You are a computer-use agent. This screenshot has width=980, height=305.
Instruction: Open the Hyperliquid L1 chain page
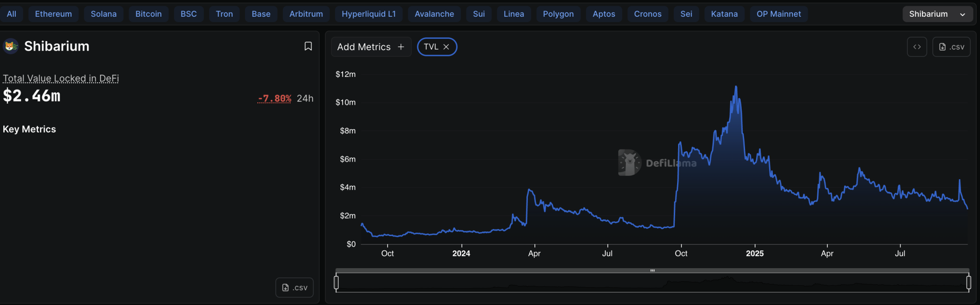coord(369,14)
